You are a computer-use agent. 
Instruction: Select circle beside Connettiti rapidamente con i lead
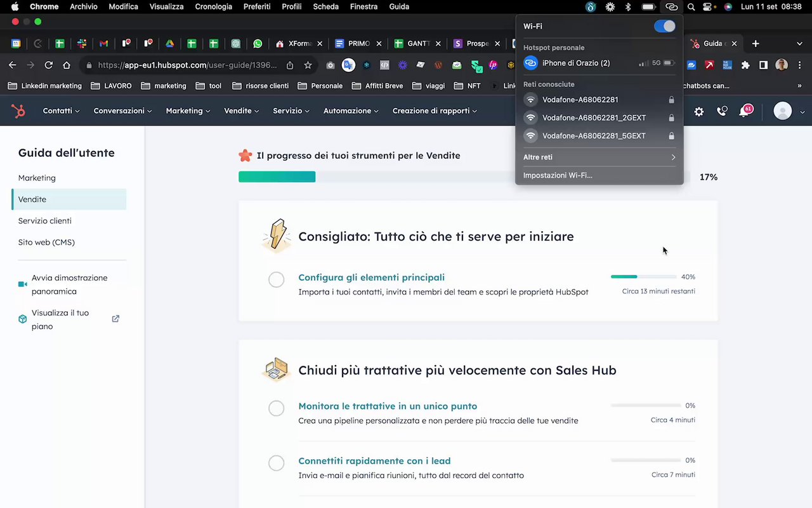point(276,463)
